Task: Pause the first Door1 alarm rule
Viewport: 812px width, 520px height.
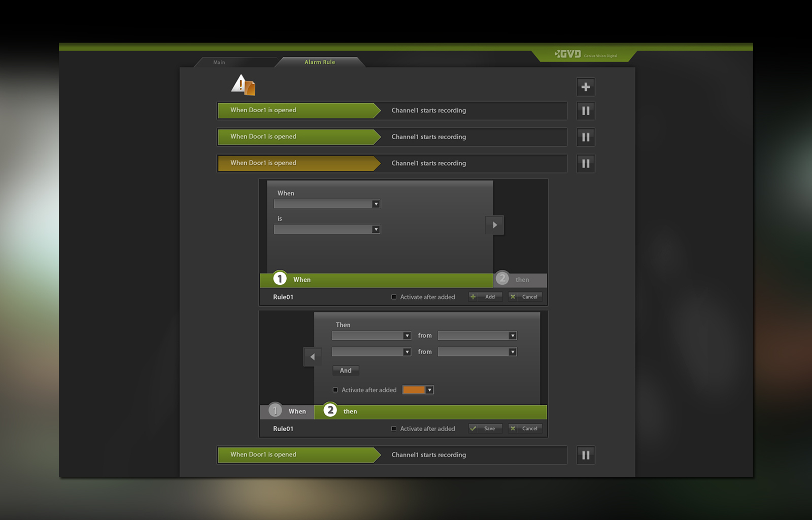Action: pyautogui.click(x=585, y=111)
